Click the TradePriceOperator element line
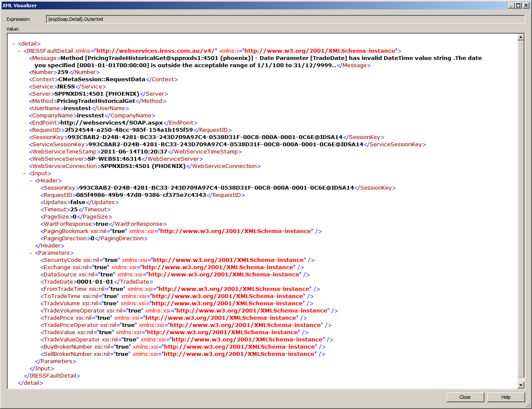This screenshot has height=409, width=532. click(x=186, y=325)
